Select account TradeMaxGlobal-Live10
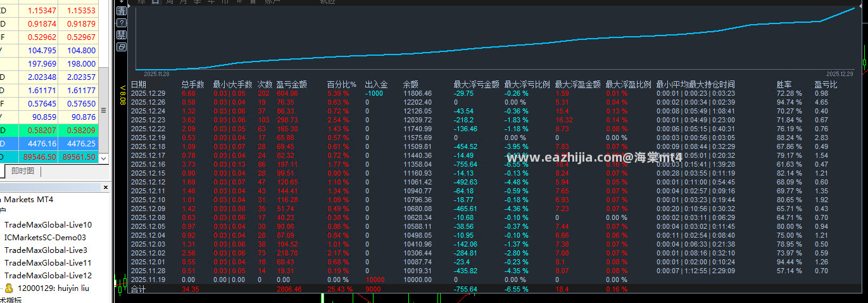Image resolution: width=868 pixels, height=303 pixels. pyautogui.click(x=48, y=224)
